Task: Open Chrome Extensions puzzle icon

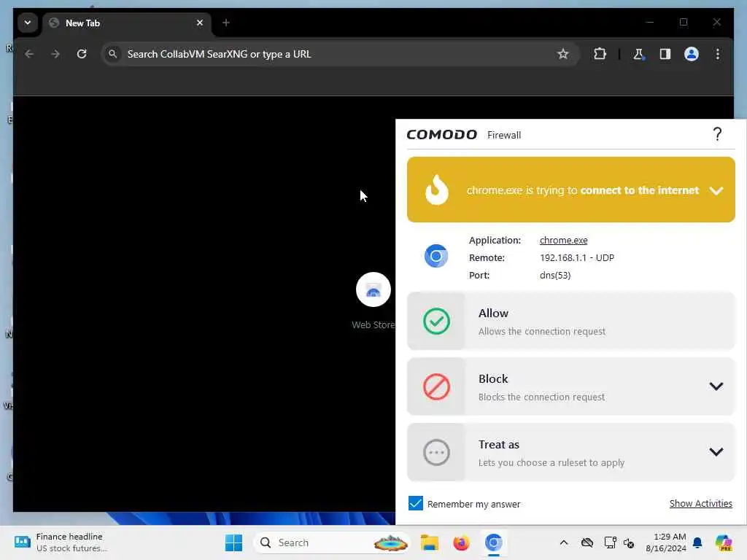Action: 600,54
